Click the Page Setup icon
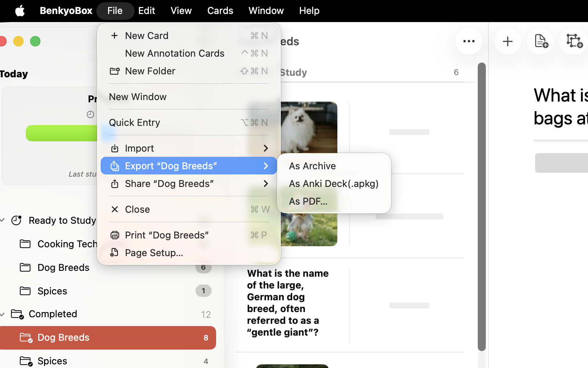The height and width of the screenshot is (368, 588). pyautogui.click(x=115, y=253)
